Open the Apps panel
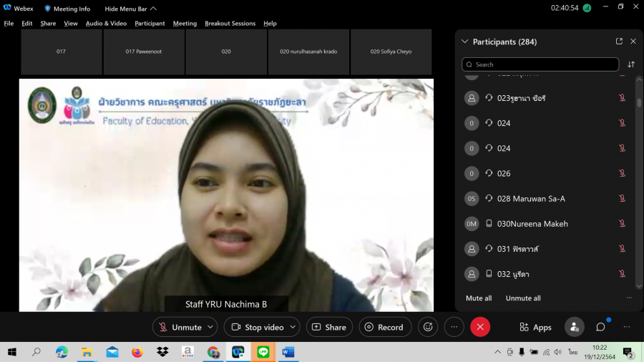Screen dimensions: 644x362 pyautogui.click(x=535, y=327)
